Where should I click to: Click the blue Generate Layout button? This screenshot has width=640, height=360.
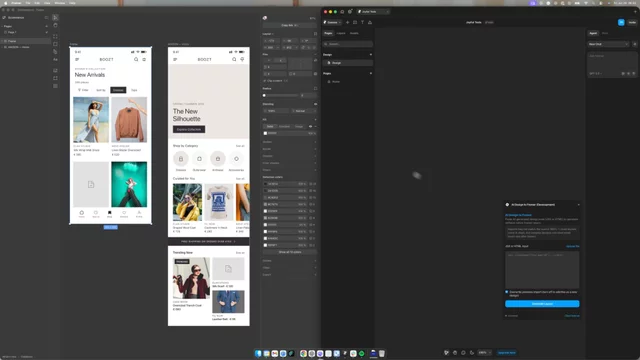click(542, 304)
